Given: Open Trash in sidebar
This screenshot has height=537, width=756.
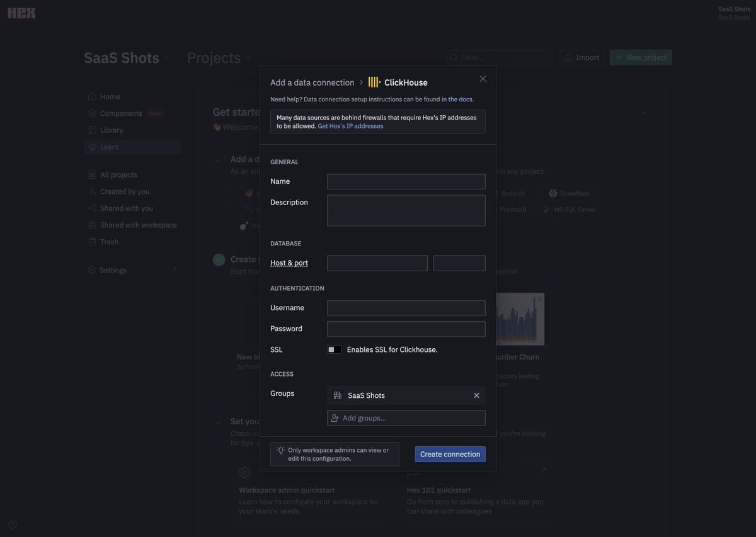Looking at the screenshot, I should pyautogui.click(x=132, y=242).
